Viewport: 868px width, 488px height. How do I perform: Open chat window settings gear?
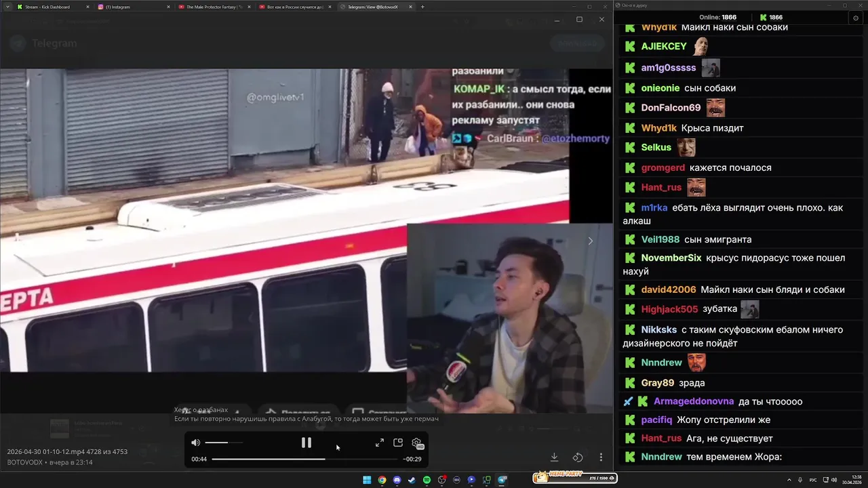coord(856,18)
